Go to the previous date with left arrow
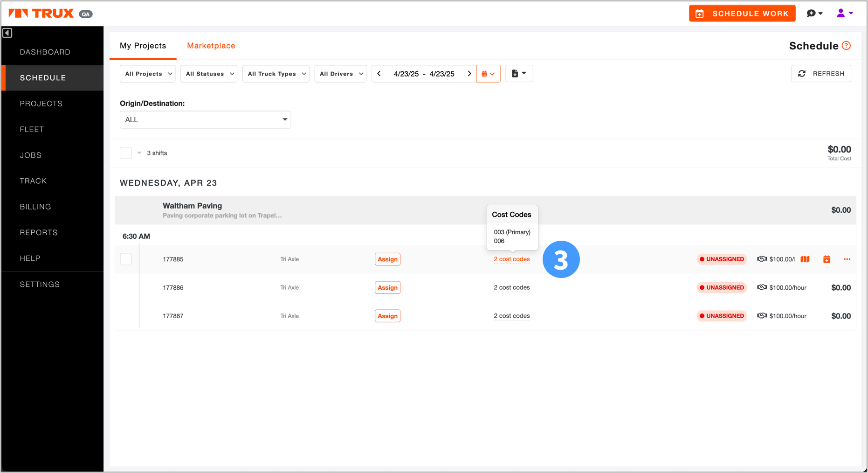The height and width of the screenshot is (473, 868). pyautogui.click(x=379, y=74)
